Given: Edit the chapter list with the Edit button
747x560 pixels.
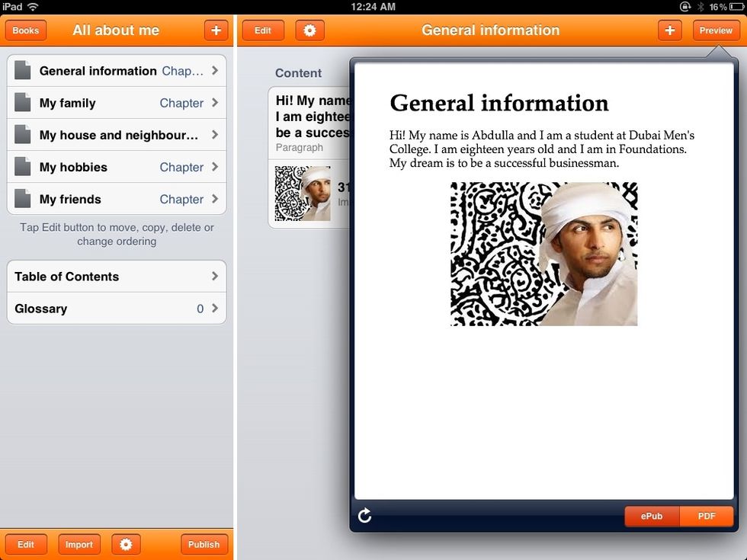Looking at the screenshot, I should (x=26, y=545).
